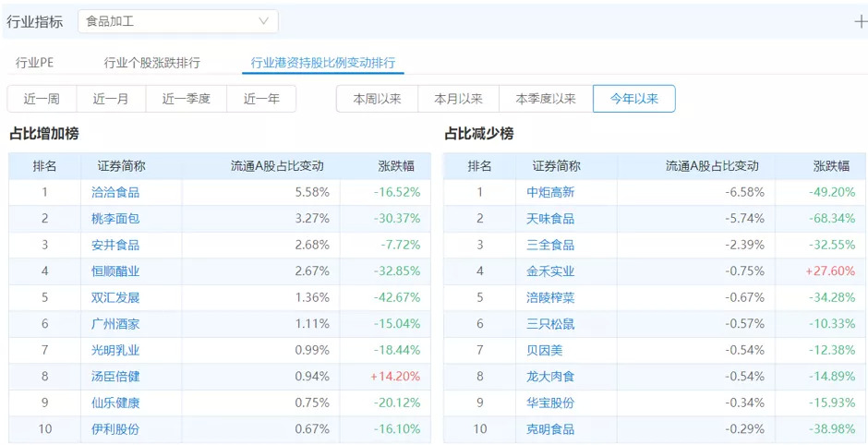Open the 华宝股份 stock link
Viewport: 868px width, 445px height.
coord(550,403)
